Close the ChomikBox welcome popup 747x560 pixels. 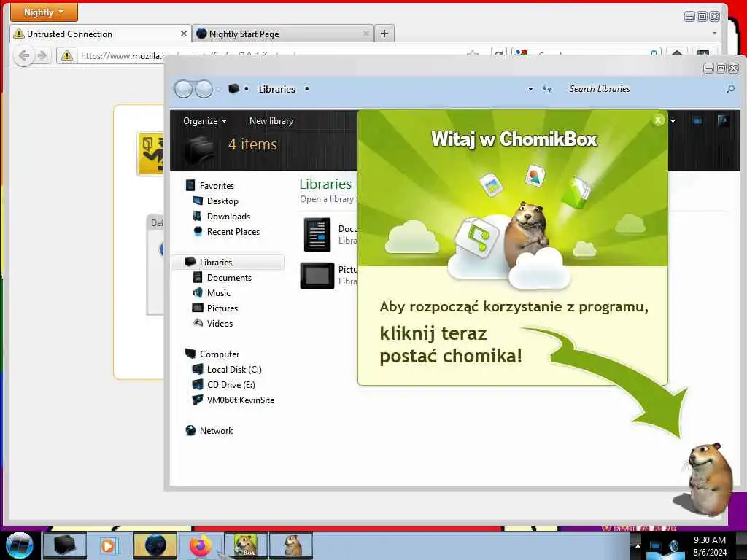[x=658, y=120]
